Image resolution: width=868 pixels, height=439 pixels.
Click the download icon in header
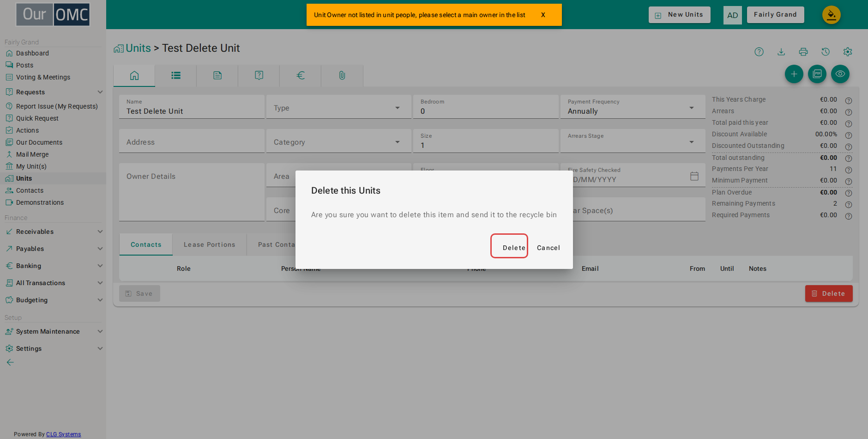[781, 52]
